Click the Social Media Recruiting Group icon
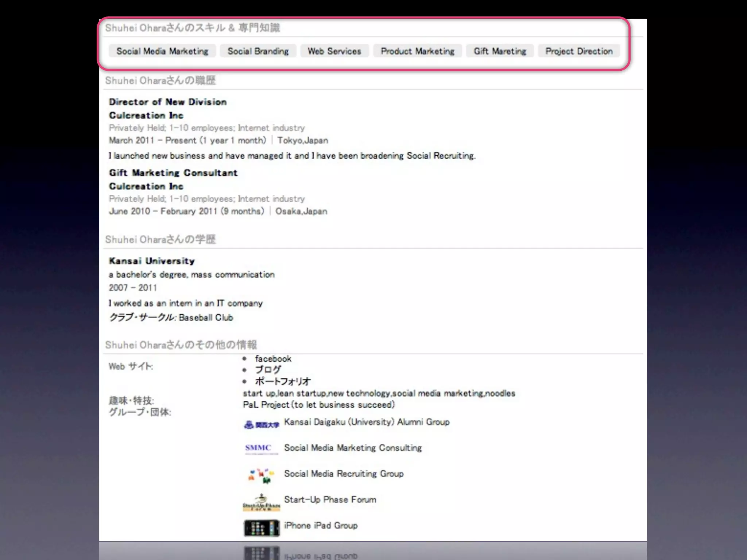Image resolution: width=747 pixels, height=560 pixels. 261,475
